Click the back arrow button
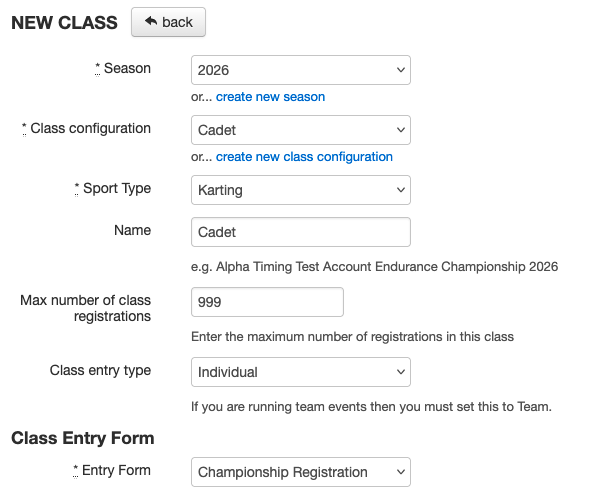 tap(168, 22)
